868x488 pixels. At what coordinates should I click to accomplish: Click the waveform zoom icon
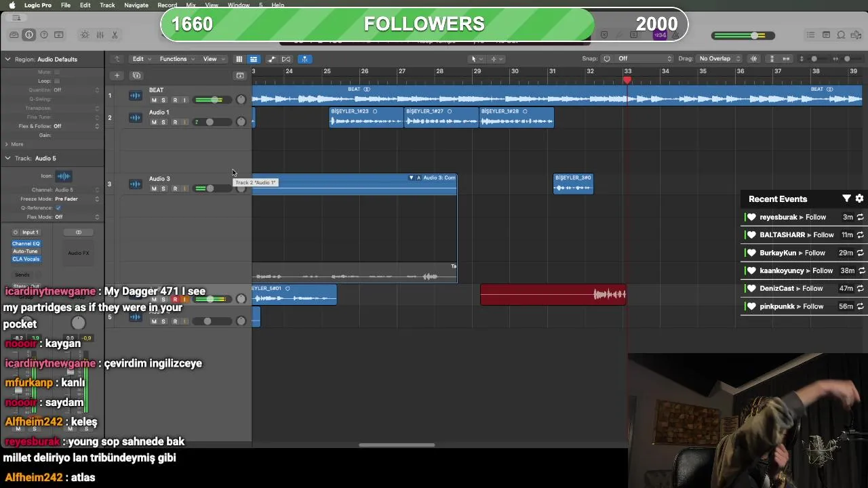pos(753,59)
